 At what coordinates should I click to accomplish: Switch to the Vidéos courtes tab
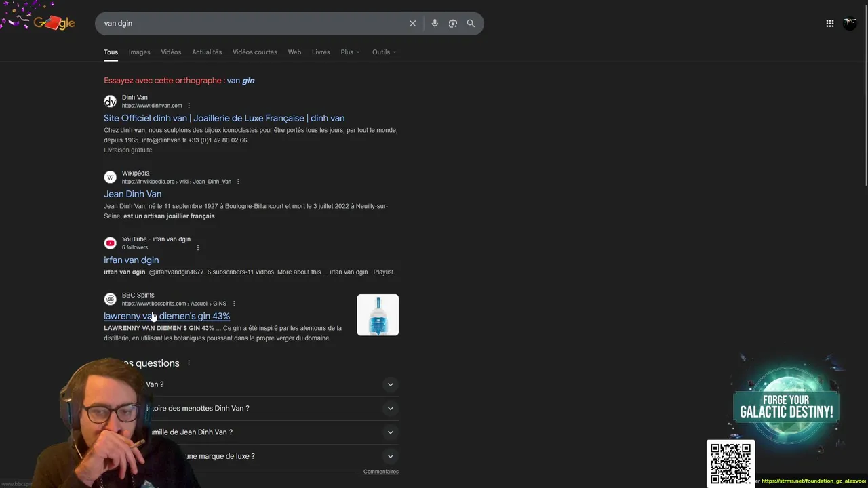point(255,52)
